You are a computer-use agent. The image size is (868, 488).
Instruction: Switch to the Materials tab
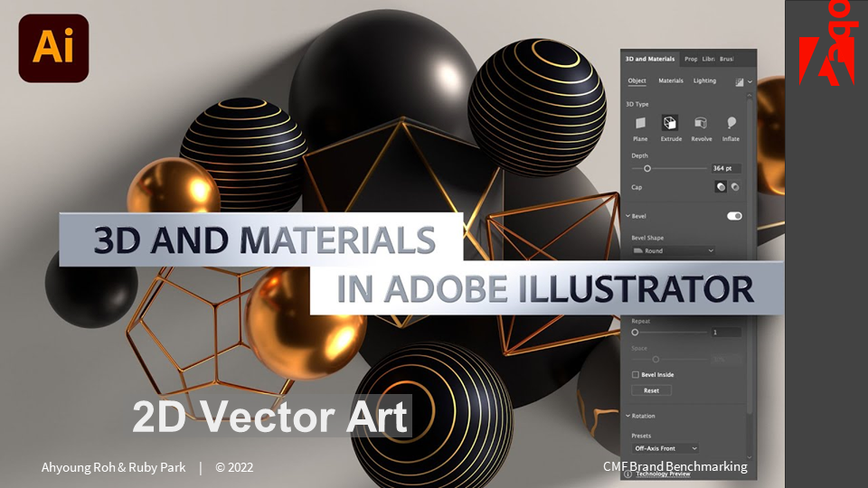[x=670, y=80]
